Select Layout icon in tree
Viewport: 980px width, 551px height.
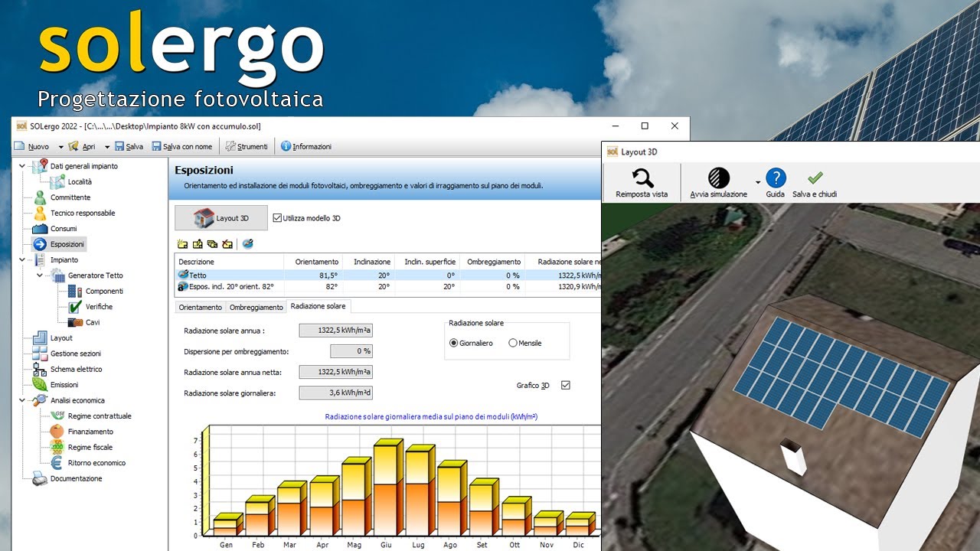(x=40, y=338)
